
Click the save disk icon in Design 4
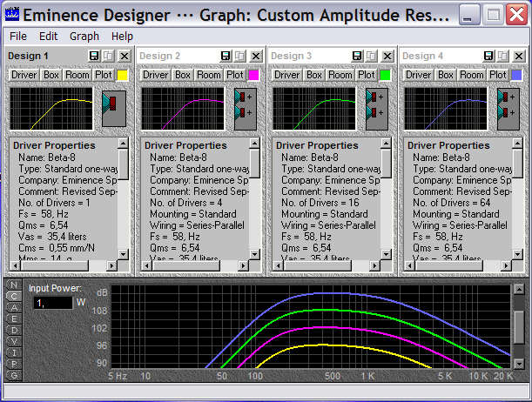click(488, 56)
